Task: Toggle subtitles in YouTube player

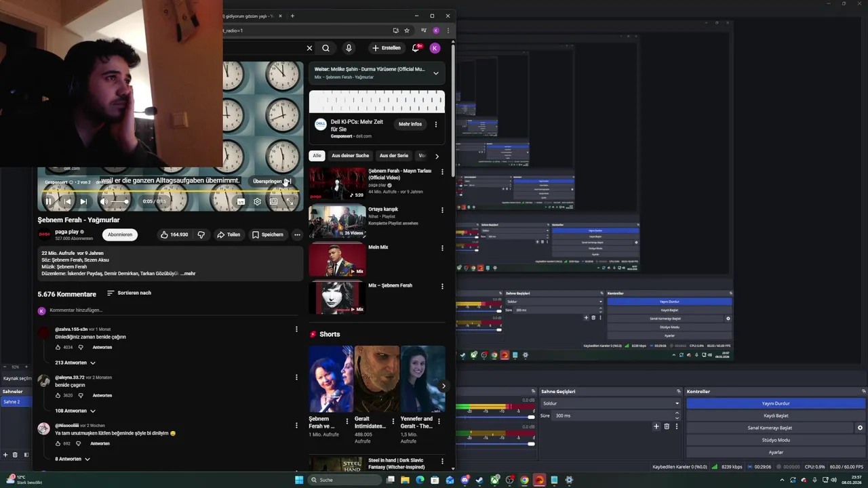Action: [241, 201]
